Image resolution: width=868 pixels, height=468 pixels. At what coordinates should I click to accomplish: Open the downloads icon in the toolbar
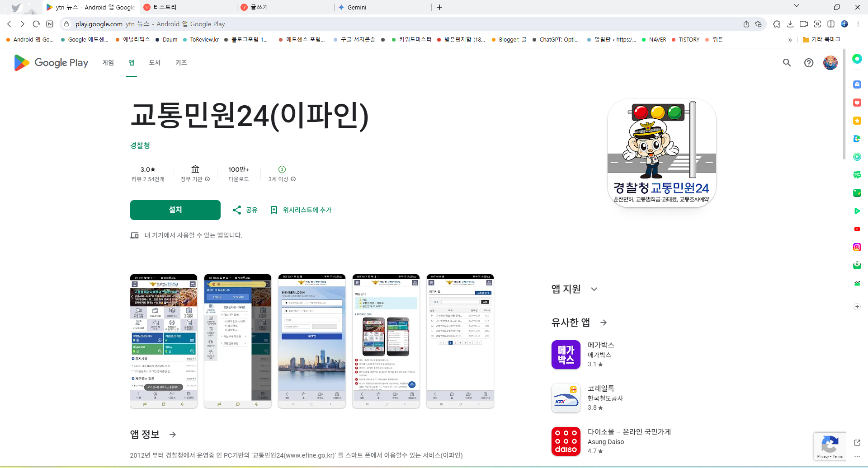pos(791,24)
